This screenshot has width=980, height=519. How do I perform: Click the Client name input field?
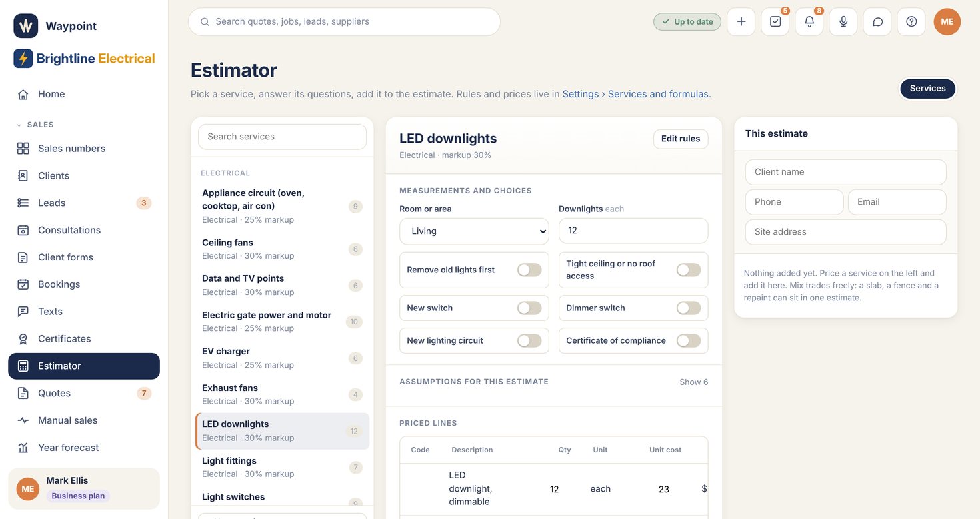[x=845, y=172]
